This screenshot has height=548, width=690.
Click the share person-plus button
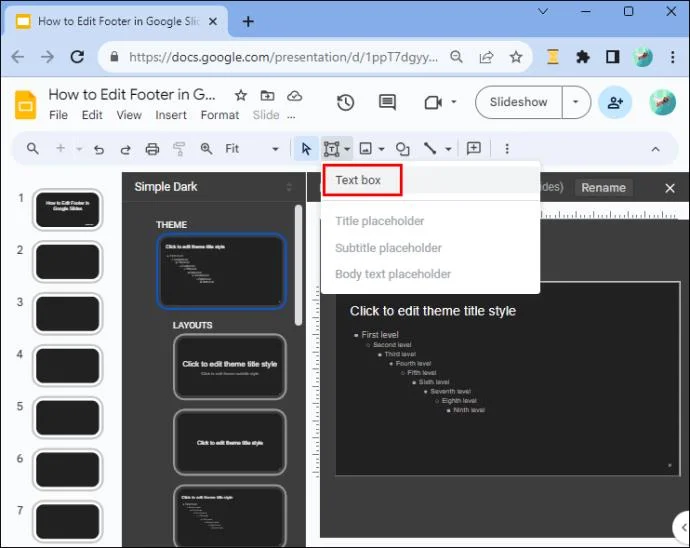click(615, 103)
